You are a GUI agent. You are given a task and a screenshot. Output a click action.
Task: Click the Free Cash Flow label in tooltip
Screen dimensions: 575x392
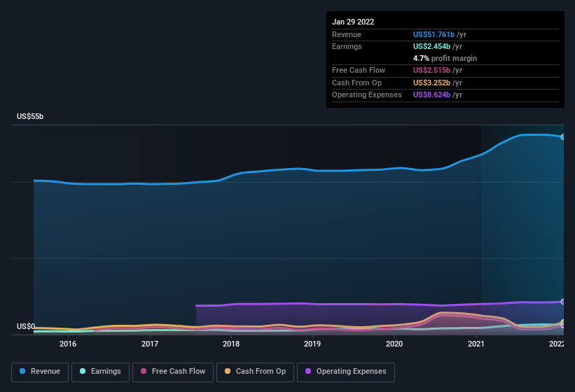pyautogui.click(x=359, y=70)
